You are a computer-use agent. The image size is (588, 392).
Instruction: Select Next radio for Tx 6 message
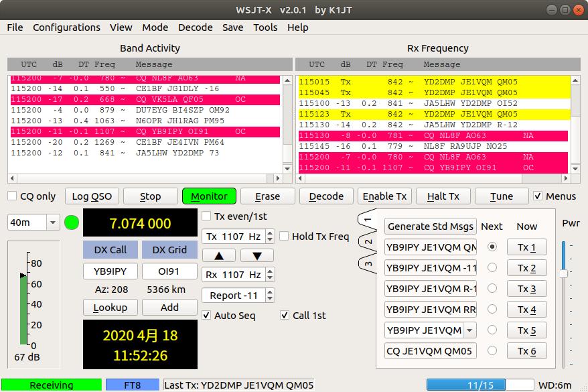492,350
